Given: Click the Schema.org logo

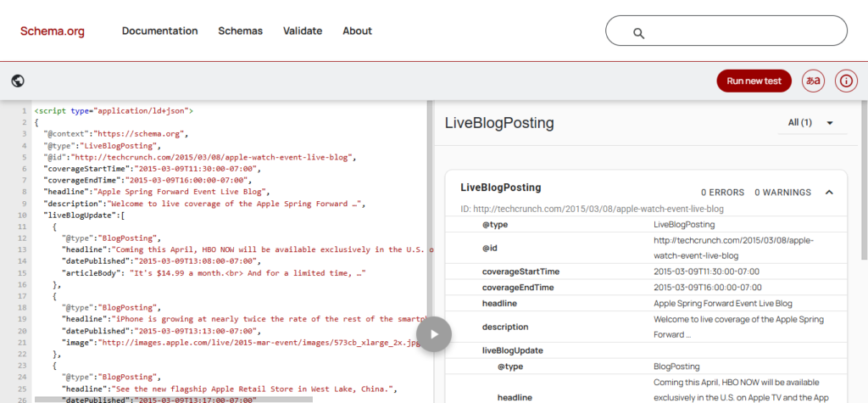Looking at the screenshot, I should (x=53, y=31).
